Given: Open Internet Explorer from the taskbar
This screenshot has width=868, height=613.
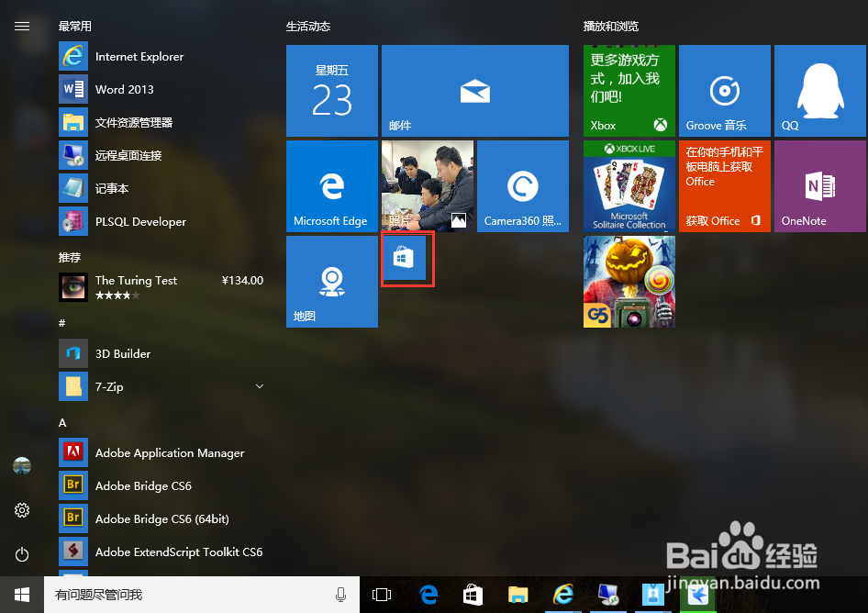Looking at the screenshot, I should point(563,595).
